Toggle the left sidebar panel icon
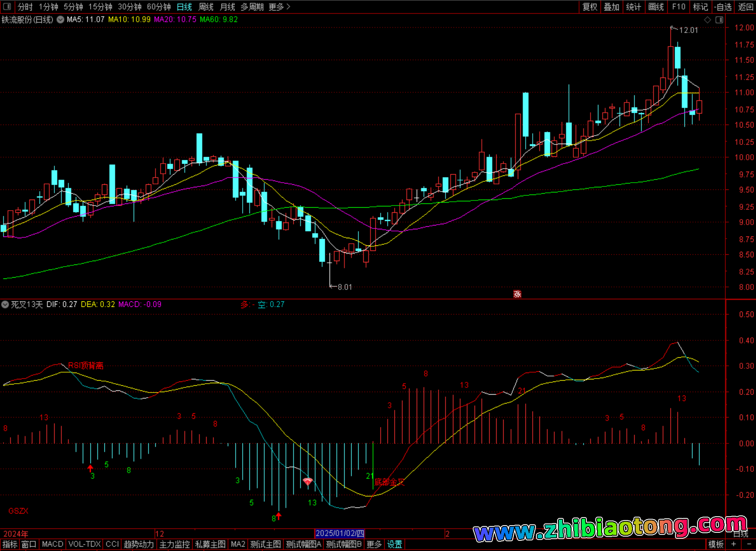Image resolution: width=756 pixels, height=551 pixels. [7, 7]
